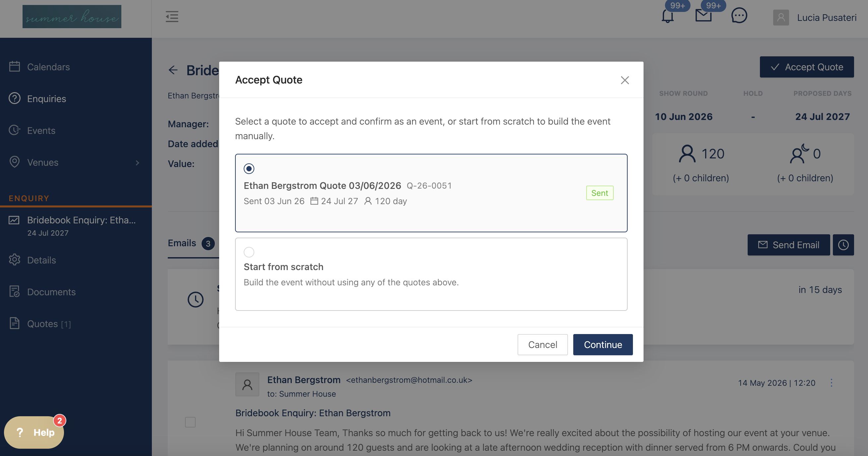Open the Quotes [1] sidebar item

pyautogui.click(x=48, y=324)
